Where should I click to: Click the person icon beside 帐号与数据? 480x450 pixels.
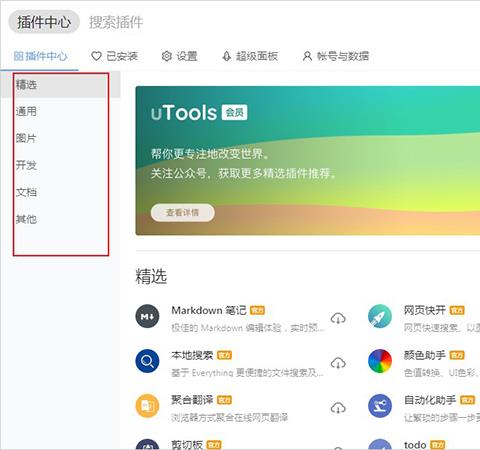tap(307, 56)
